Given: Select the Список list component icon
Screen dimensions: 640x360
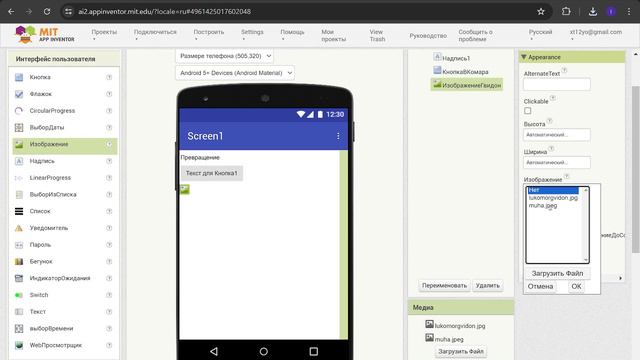Looking at the screenshot, I should coord(19,211).
